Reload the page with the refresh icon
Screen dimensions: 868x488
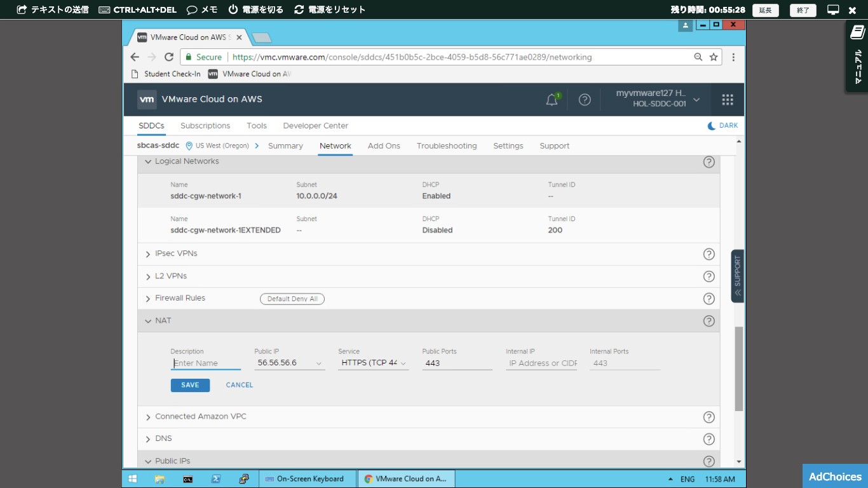click(x=169, y=57)
